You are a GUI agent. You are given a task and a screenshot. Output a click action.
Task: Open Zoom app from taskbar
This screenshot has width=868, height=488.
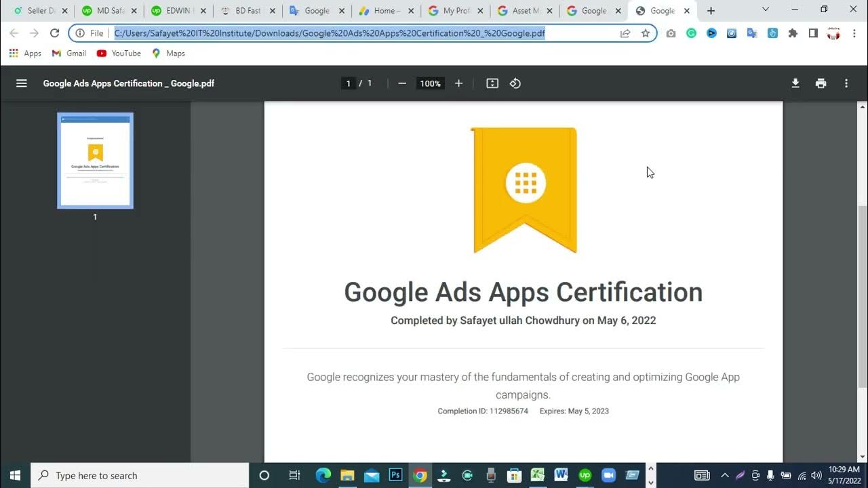[x=608, y=475]
